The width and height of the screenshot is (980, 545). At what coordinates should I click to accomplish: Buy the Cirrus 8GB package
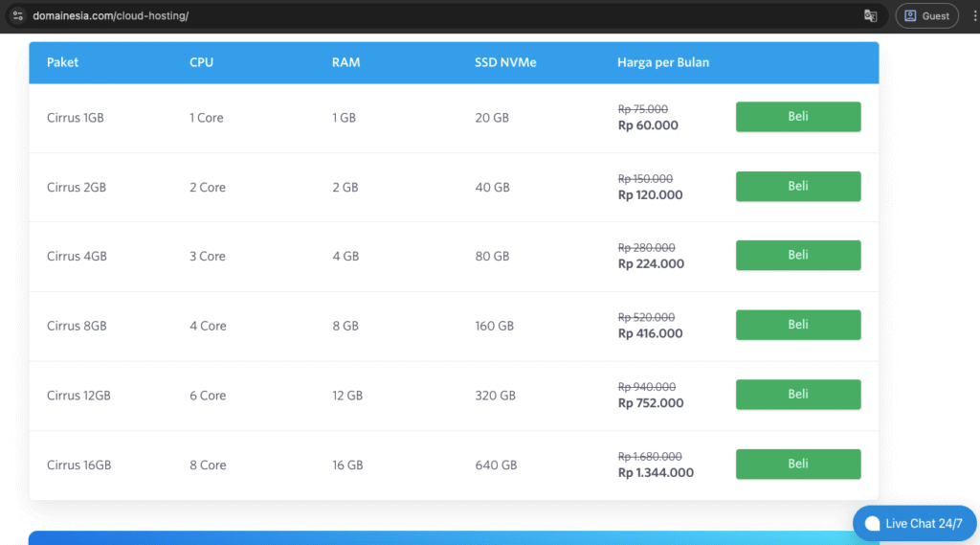tap(798, 324)
